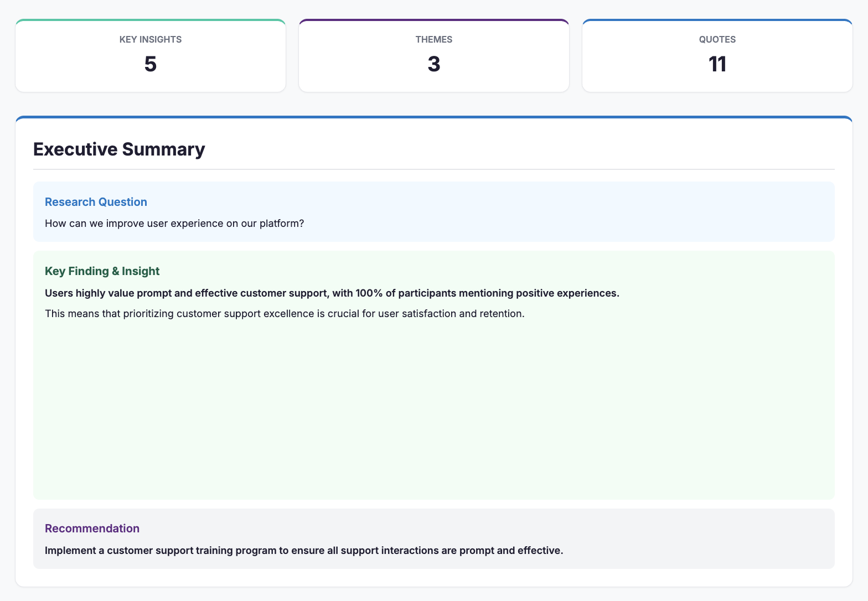Click the Key Finding & Insight heading
Viewport: 868px width, 601px height.
click(102, 271)
